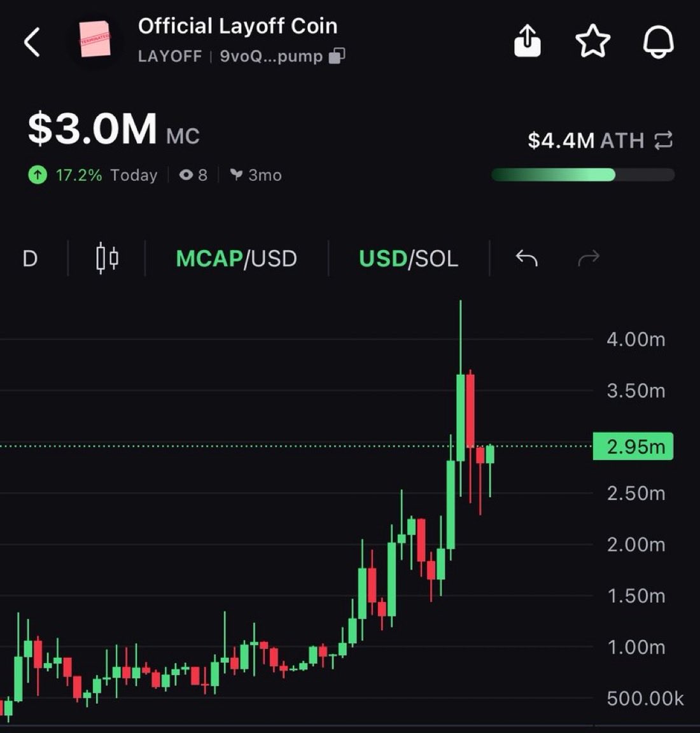Tap the 1.50m axis label

(636, 596)
